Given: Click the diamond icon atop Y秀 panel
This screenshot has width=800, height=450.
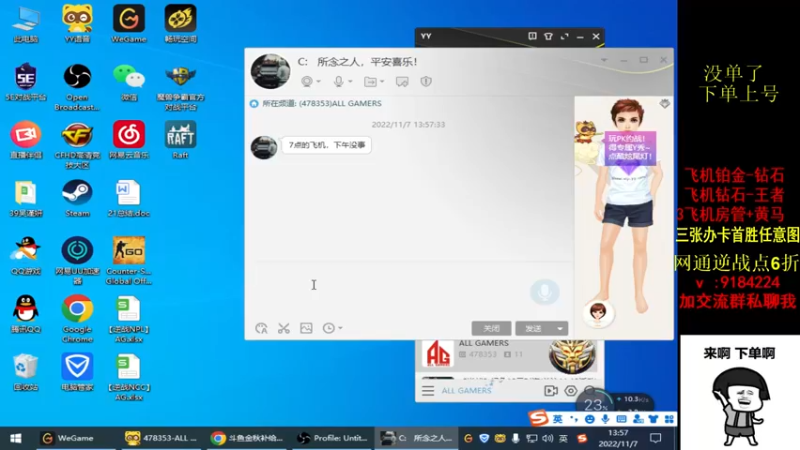Looking at the screenshot, I should tap(664, 104).
